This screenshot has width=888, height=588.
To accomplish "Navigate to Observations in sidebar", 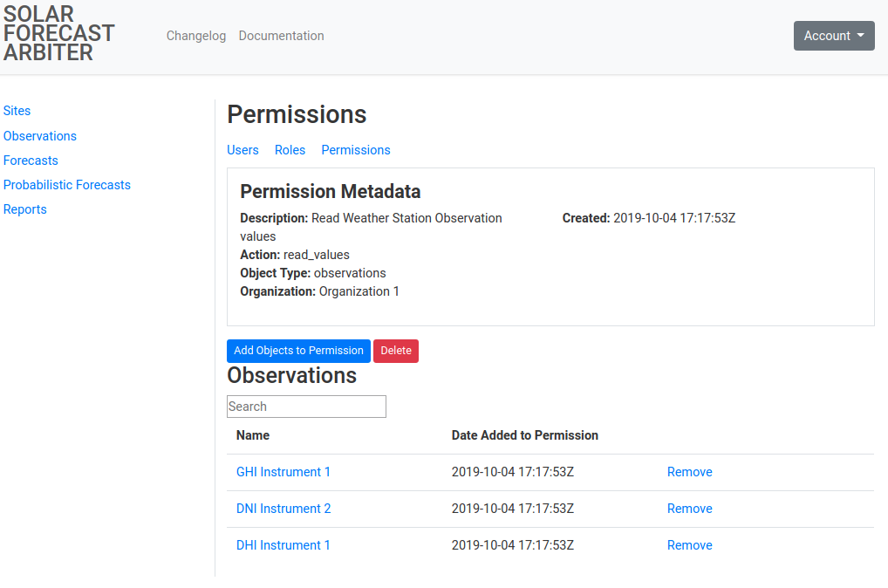I will click(40, 136).
